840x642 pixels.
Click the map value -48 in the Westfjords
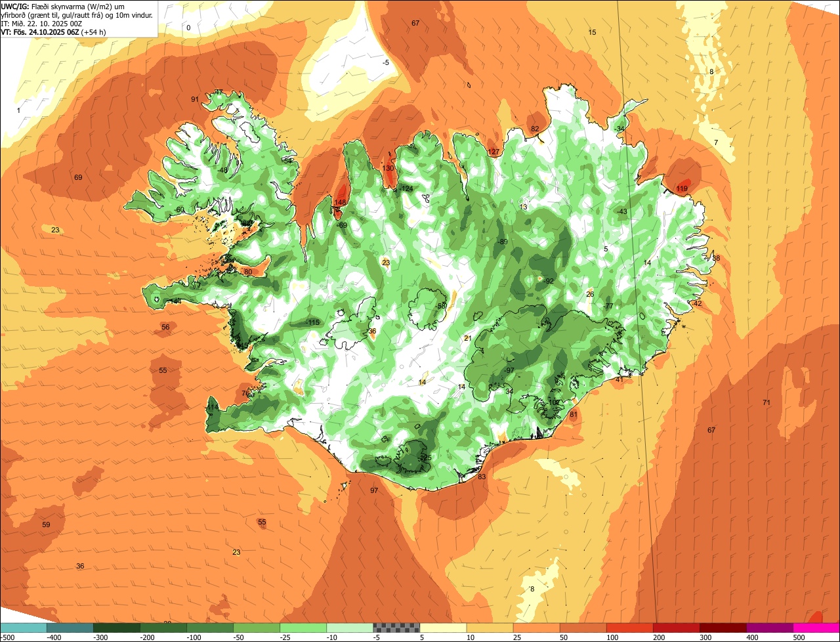[223, 171]
